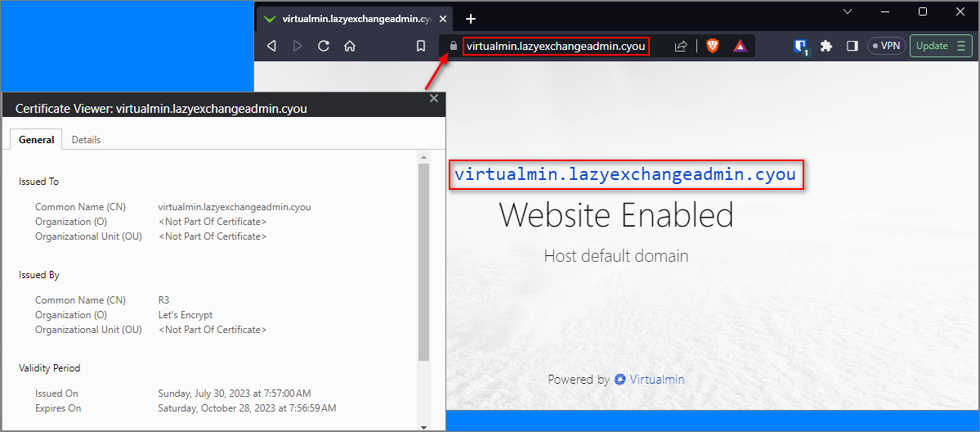The image size is (980, 432).
Task: Click the Brave Rewards triangle icon
Action: (x=740, y=47)
